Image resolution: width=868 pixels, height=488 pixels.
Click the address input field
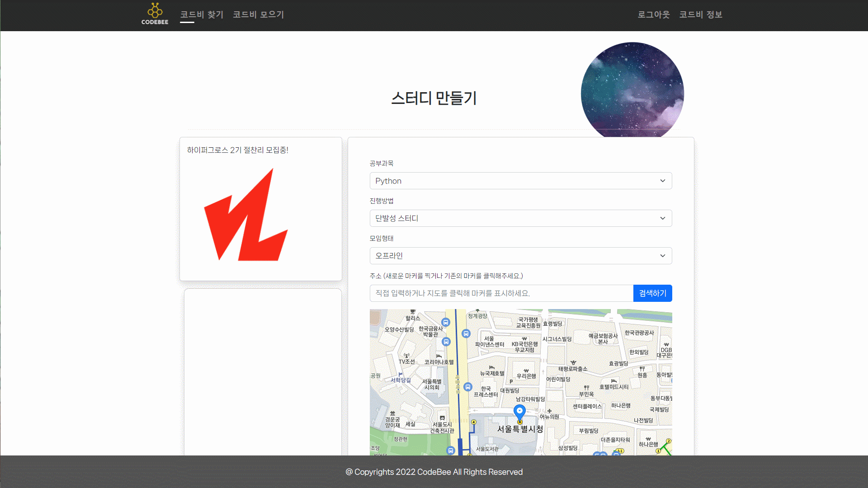click(501, 293)
